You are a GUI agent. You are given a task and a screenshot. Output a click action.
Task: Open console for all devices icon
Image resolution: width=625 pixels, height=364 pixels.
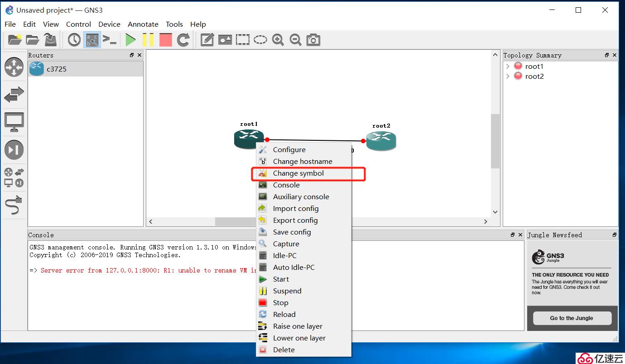(109, 40)
